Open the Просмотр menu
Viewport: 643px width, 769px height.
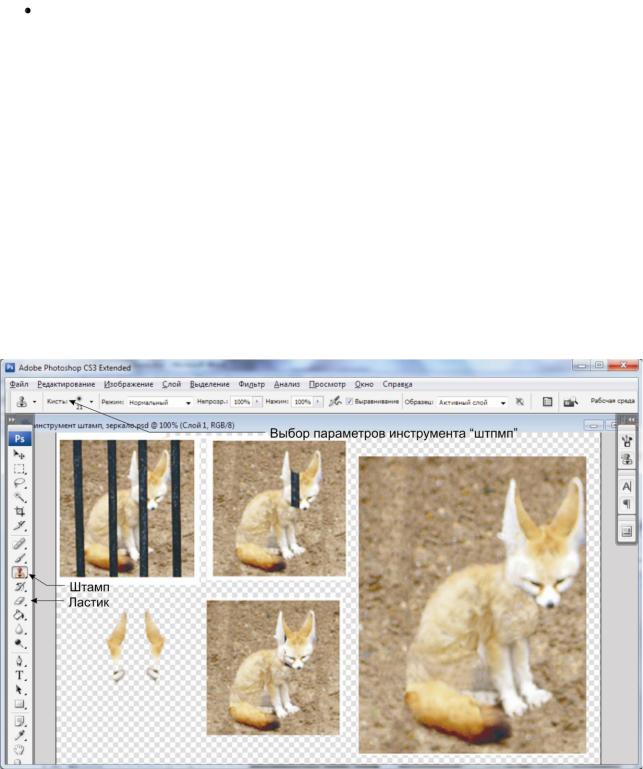click(327, 384)
